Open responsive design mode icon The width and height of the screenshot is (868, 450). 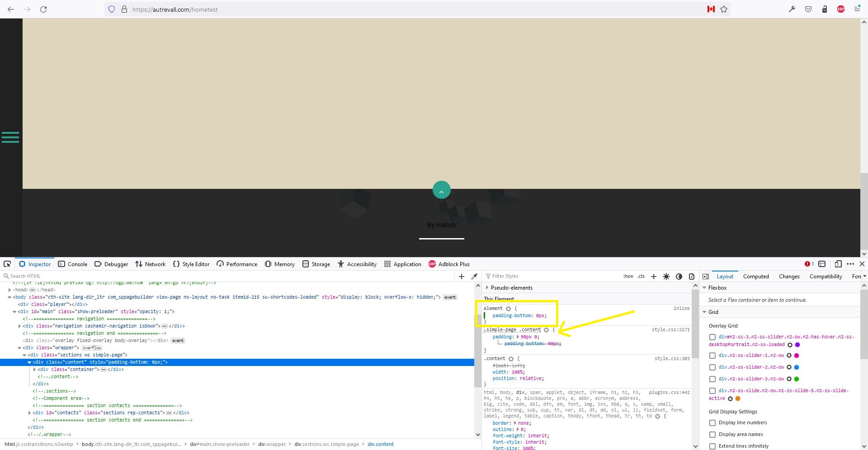[x=838, y=264]
